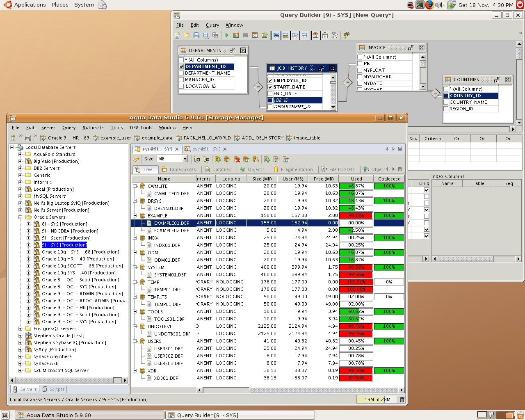Click the filter icon in Query Builder toolbar

335,36
